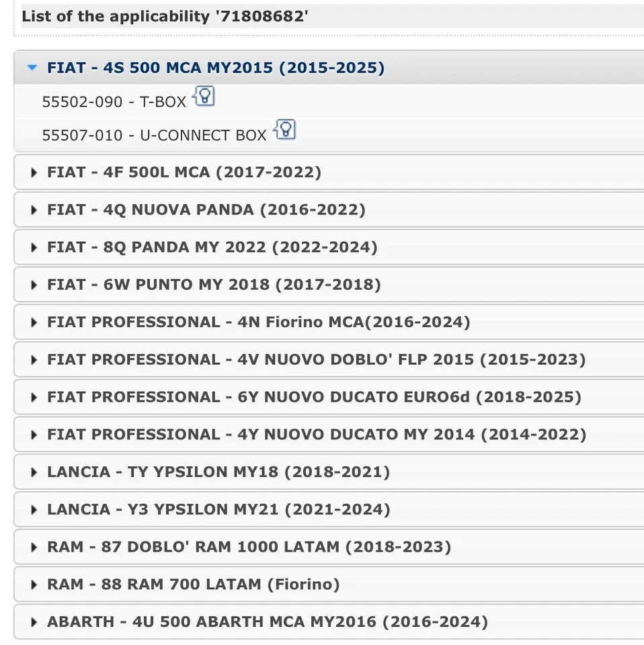
Task: Select 'LANCIA - TY YPSILON MY18 (2018-2021)' text
Action: click(218, 472)
